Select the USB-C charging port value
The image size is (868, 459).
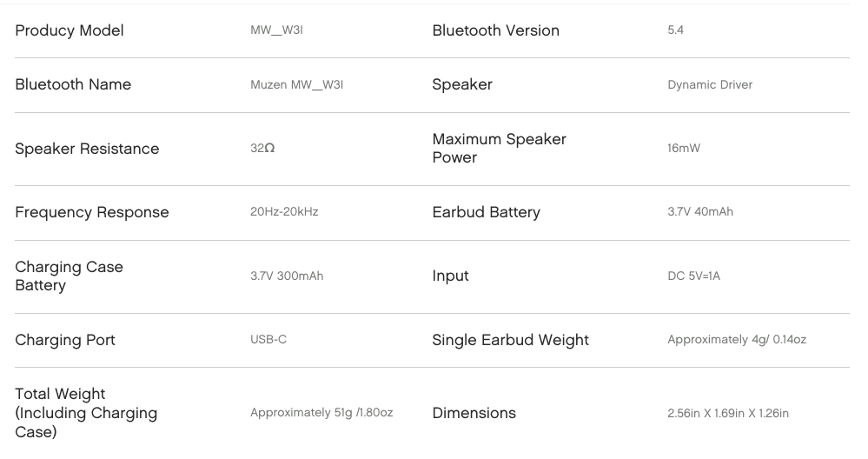tap(268, 339)
